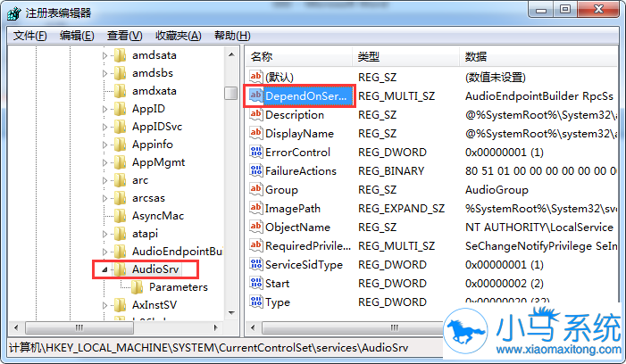Image resolution: width=626 pixels, height=364 pixels.
Task: Expand the AppID tree node
Action: click(104, 109)
